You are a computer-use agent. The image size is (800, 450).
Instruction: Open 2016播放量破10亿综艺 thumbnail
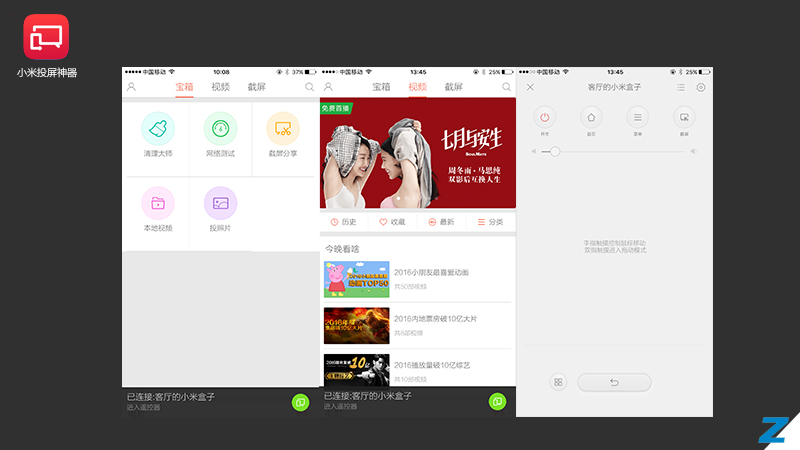point(357,370)
